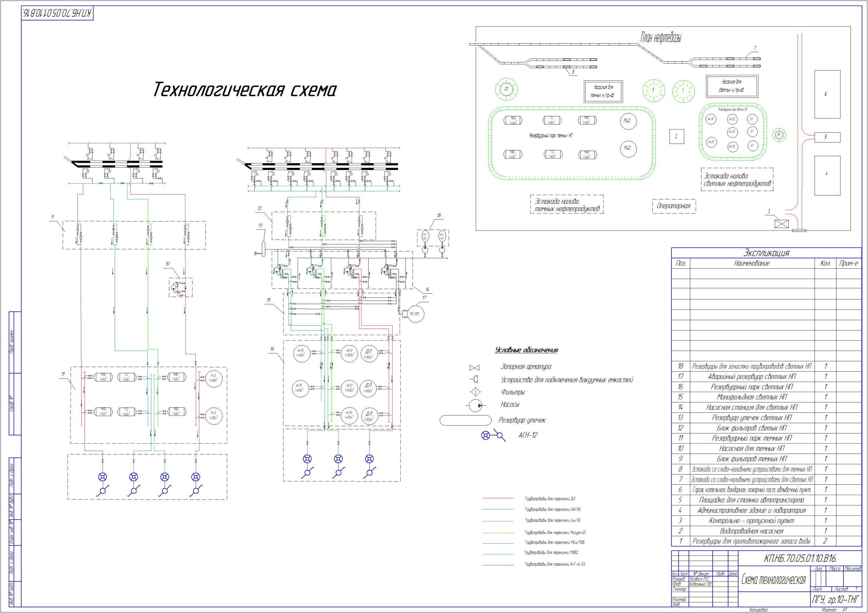Click parking area rectangle numbered 5

pyautogui.click(x=827, y=137)
